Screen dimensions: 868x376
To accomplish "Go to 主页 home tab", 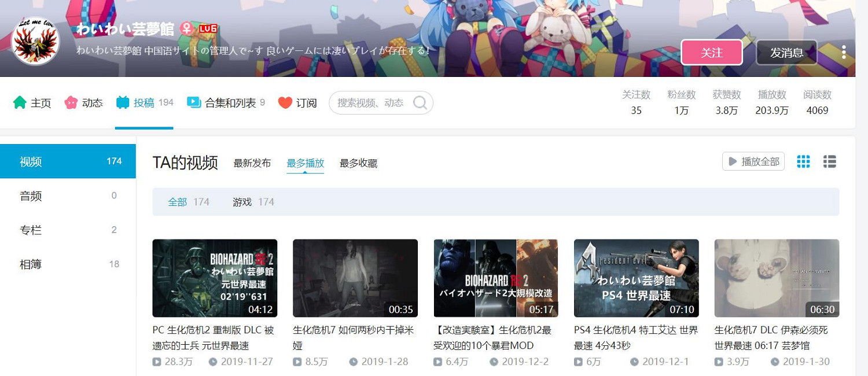I will tap(32, 103).
